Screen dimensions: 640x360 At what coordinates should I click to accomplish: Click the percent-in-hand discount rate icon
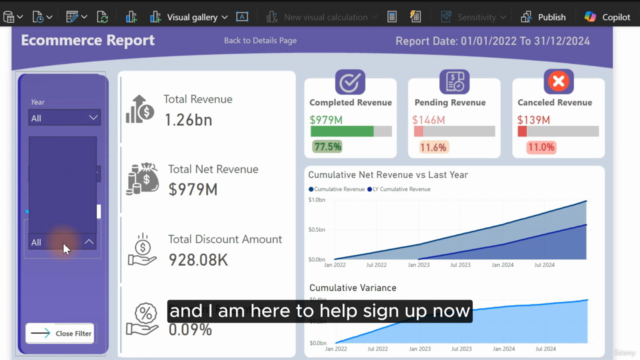click(142, 319)
